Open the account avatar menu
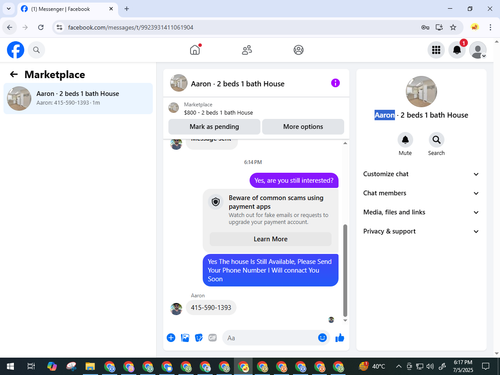 tap(478, 50)
